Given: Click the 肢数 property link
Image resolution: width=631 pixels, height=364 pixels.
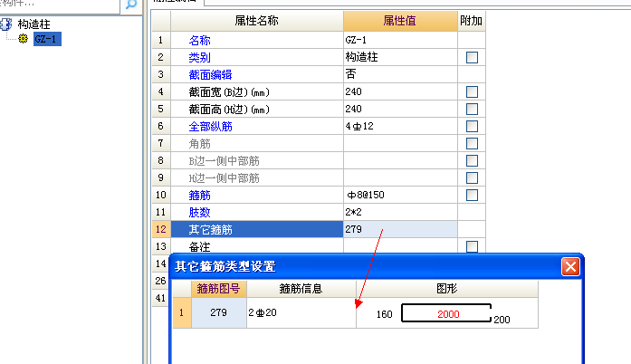Looking at the screenshot, I should point(199,212).
